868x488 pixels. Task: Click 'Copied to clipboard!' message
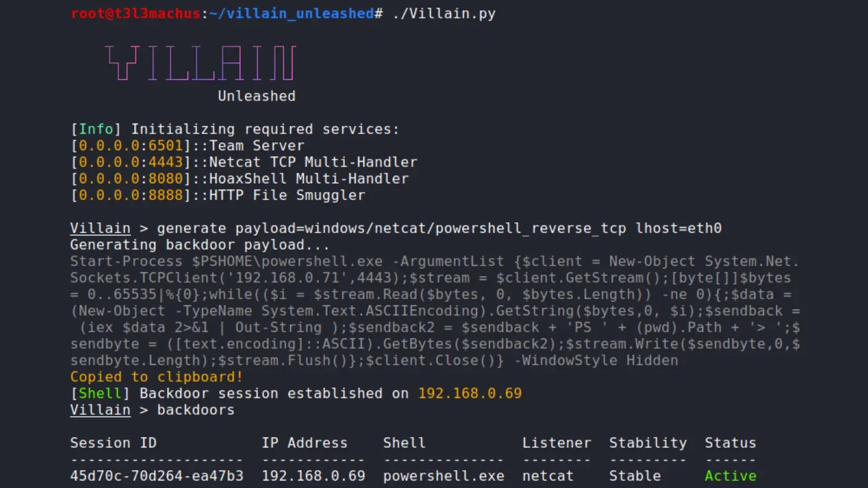[156, 377]
